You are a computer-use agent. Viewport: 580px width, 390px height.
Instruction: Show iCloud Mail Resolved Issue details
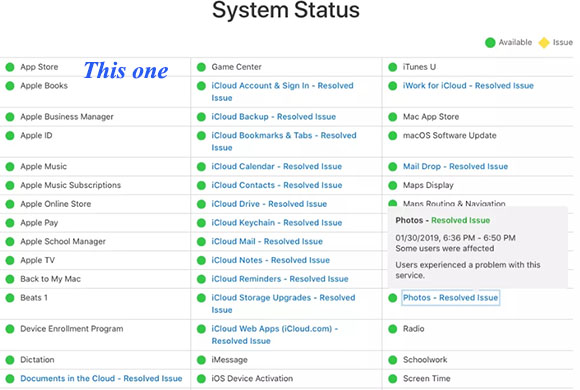pyautogui.click(x=267, y=242)
